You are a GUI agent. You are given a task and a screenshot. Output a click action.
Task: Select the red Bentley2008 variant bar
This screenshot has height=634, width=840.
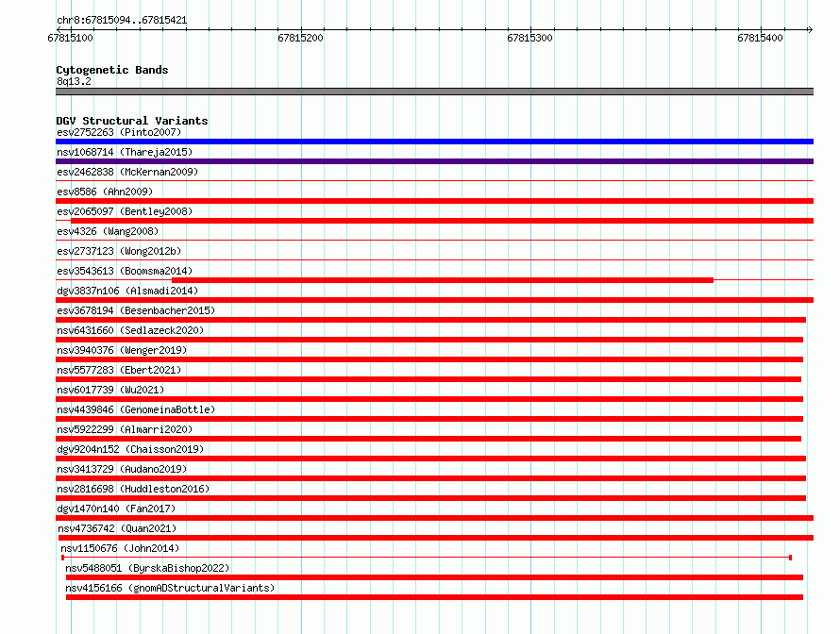coord(442,221)
